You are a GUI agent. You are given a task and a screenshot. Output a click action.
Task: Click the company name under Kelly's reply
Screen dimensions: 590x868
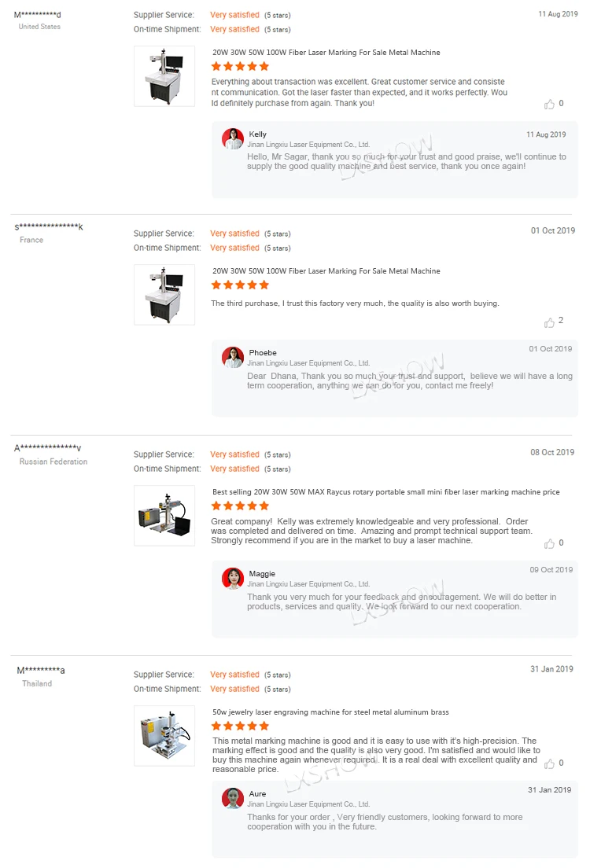coord(308,145)
